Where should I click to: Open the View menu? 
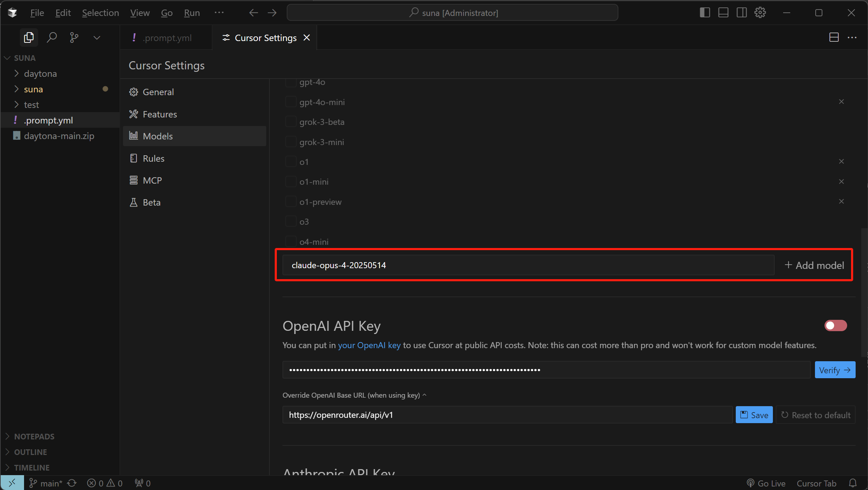140,13
